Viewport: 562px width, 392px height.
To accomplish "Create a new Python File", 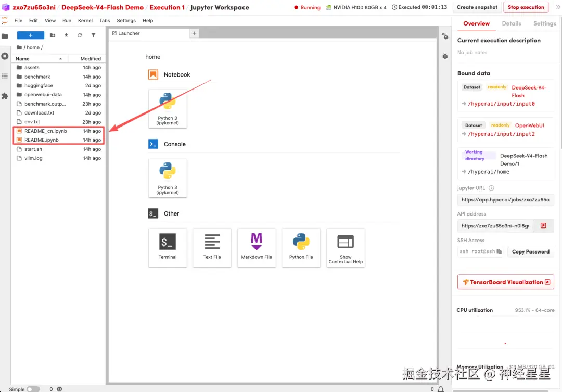I will pos(301,247).
